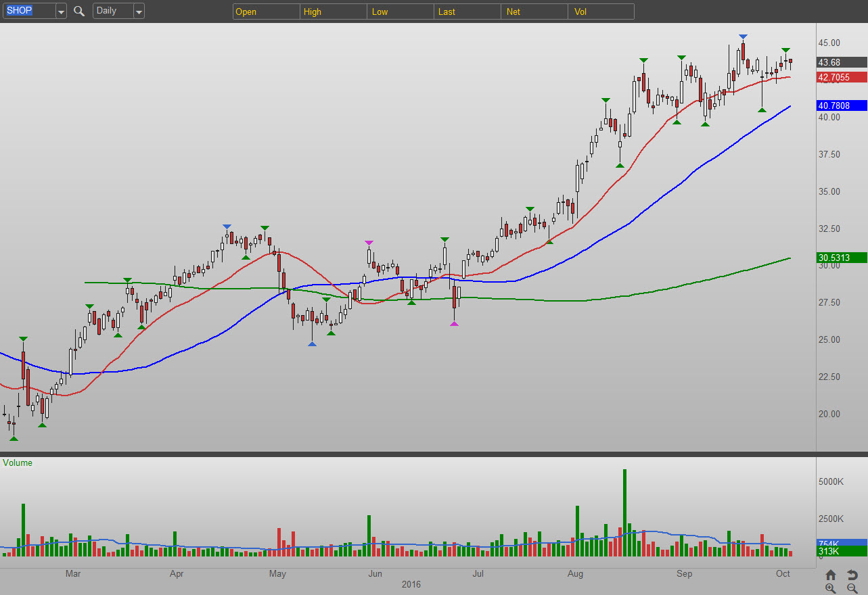868x595 pixels.
Task: Click the pink down-triangle marker near June
Action: (369, 243)
